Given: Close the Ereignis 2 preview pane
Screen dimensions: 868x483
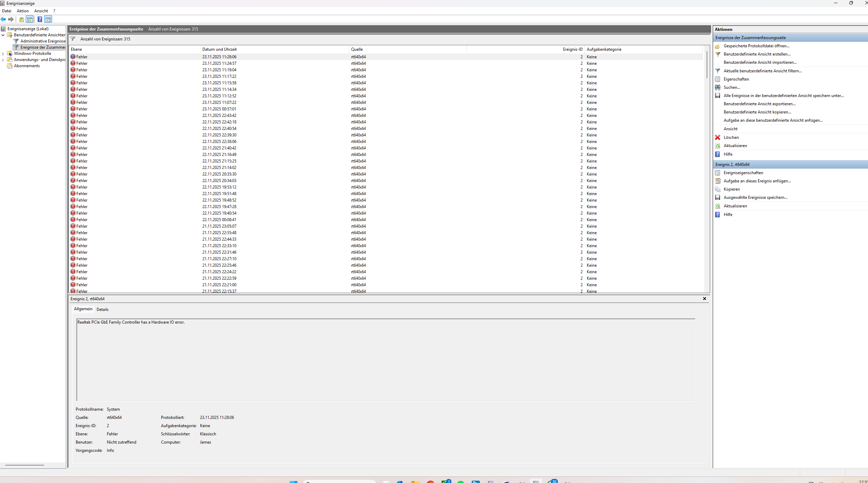Looking at the screenshot, I should point(705,299).
